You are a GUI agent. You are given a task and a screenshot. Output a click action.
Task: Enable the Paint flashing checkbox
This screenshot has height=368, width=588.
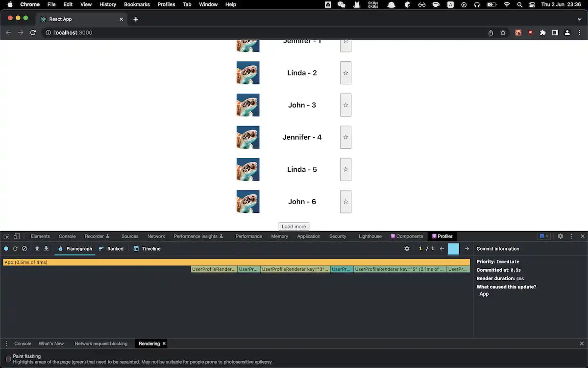8,359
